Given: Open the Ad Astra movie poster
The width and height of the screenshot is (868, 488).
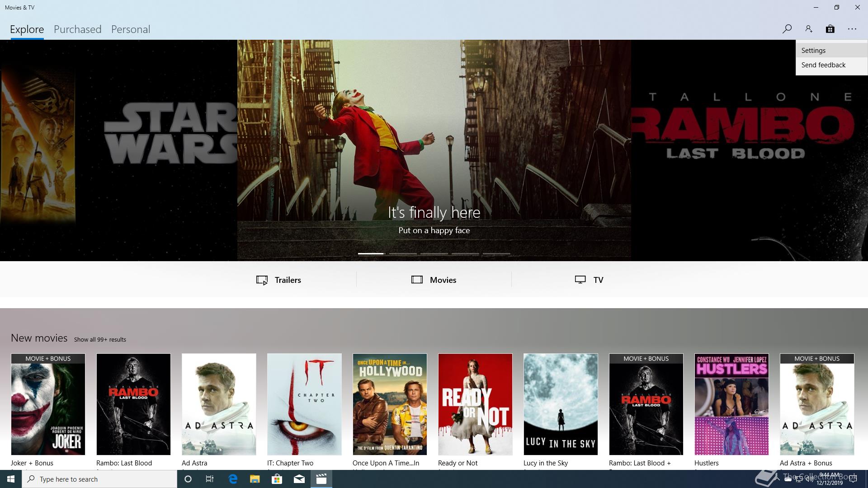Looking at the screenshot, I should [219, 404].
